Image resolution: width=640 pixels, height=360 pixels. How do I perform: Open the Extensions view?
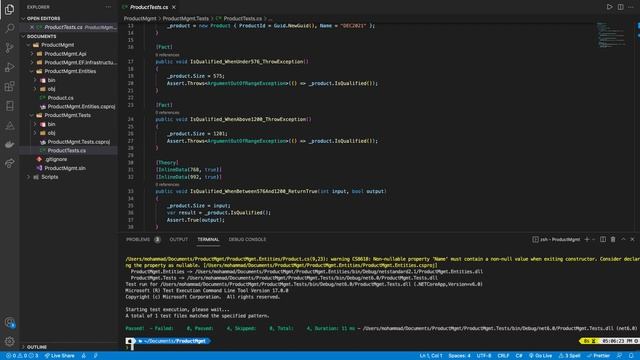point(9,87)
